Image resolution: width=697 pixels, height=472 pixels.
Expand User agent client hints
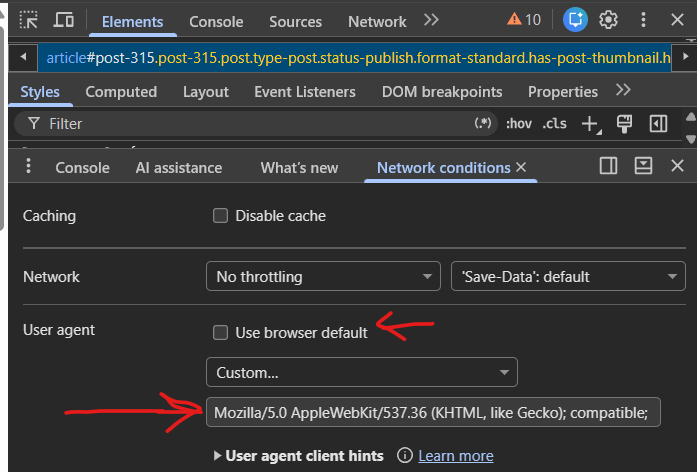point(299,456)
